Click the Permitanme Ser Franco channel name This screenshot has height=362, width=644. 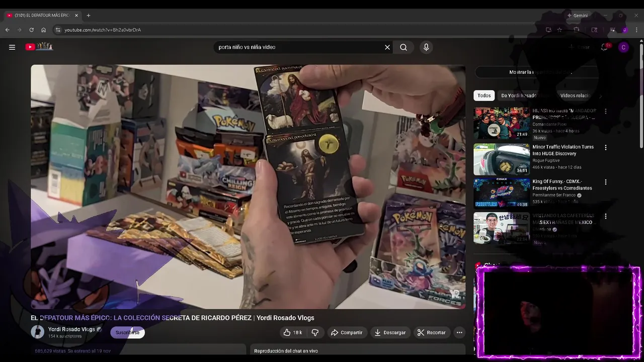[554, 195]
